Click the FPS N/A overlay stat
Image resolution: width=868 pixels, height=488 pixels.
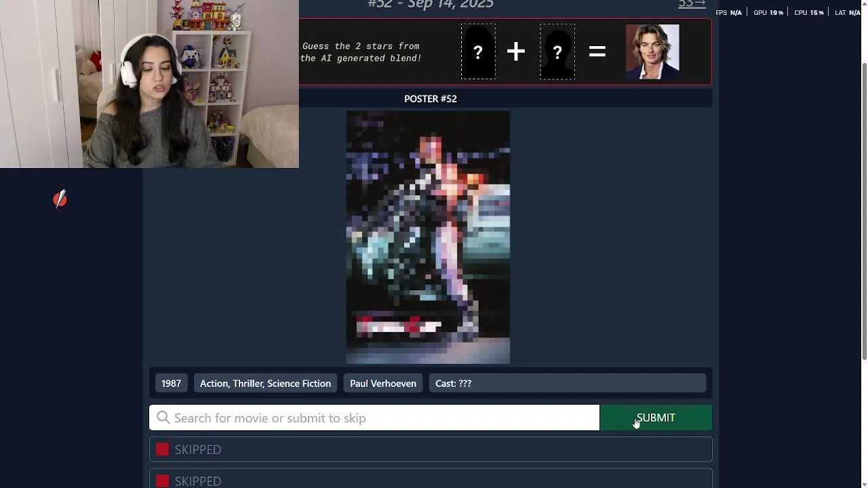729,12
